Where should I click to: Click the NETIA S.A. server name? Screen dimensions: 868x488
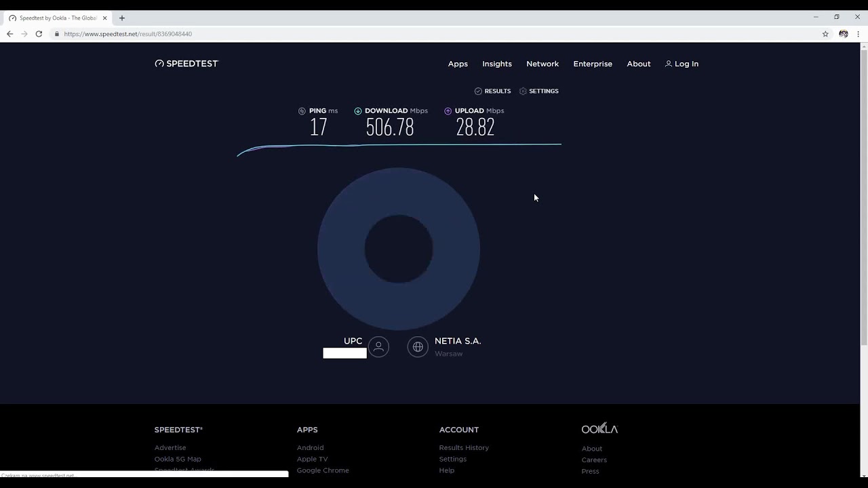coord(458,341)
